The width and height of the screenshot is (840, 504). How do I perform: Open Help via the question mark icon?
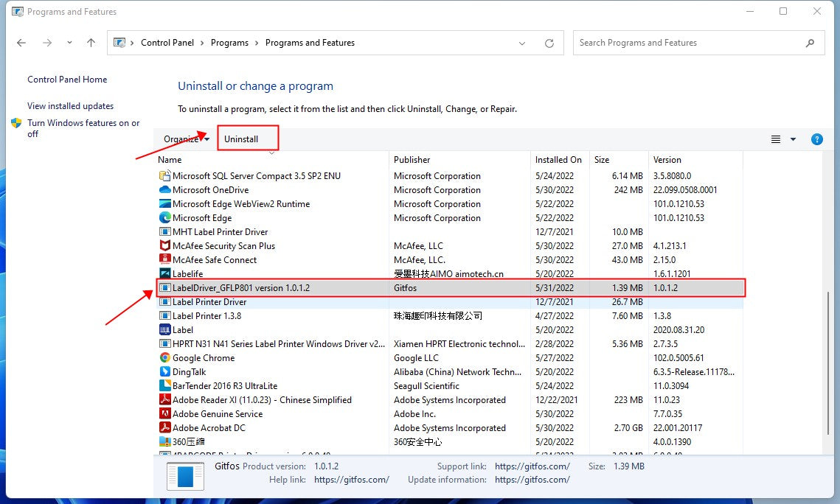pos(816,139)
